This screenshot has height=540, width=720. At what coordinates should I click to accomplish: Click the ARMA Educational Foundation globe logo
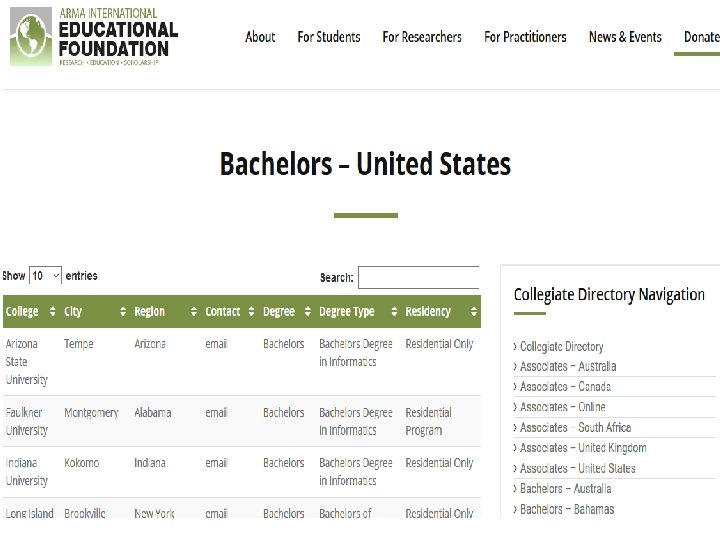tap(31, 36)
